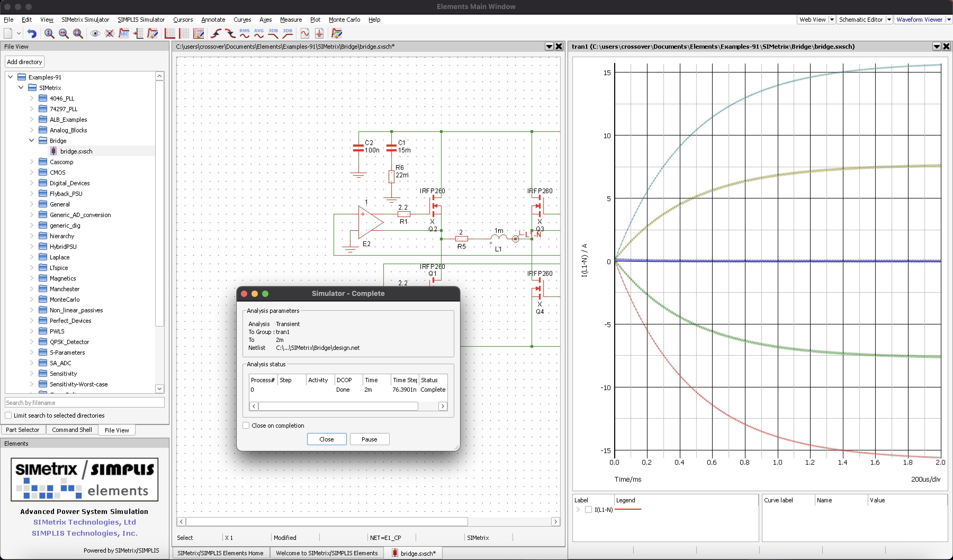This screenshot has height=560, width=953.
Task: Open the Monte Carlo menu
Action: (x=344, y=20)
